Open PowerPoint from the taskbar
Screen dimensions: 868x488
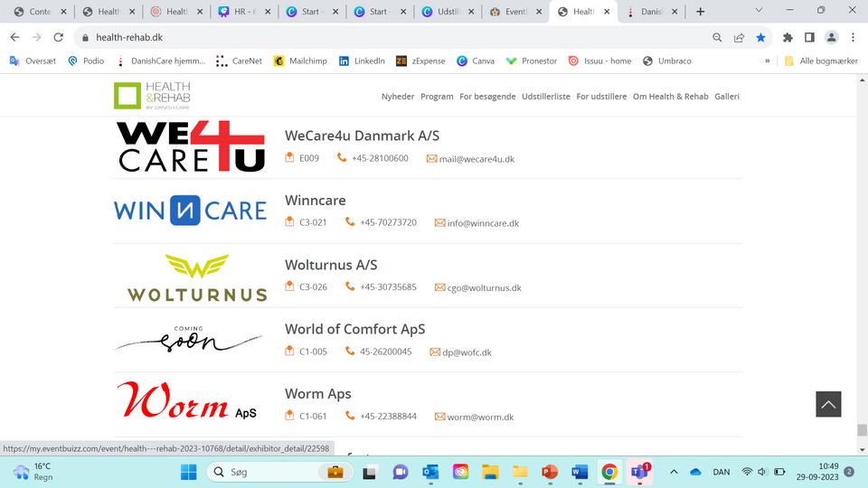pyautogui.click(x=550, y=472)
